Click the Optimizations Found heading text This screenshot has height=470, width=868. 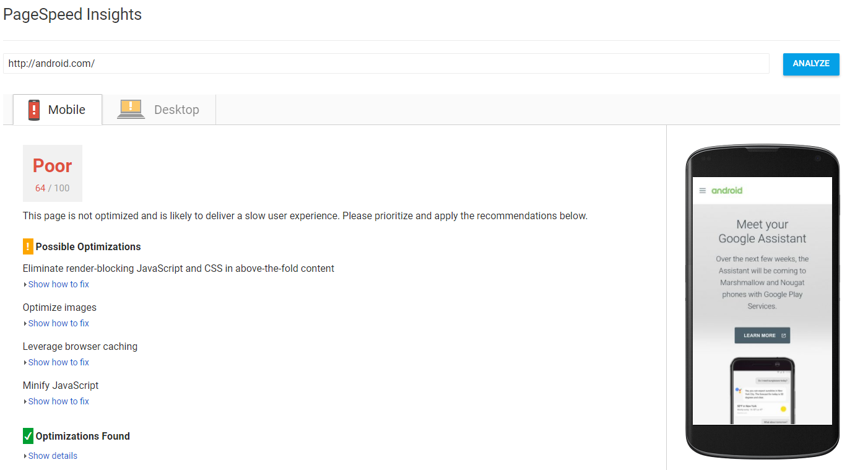(82, 436)
